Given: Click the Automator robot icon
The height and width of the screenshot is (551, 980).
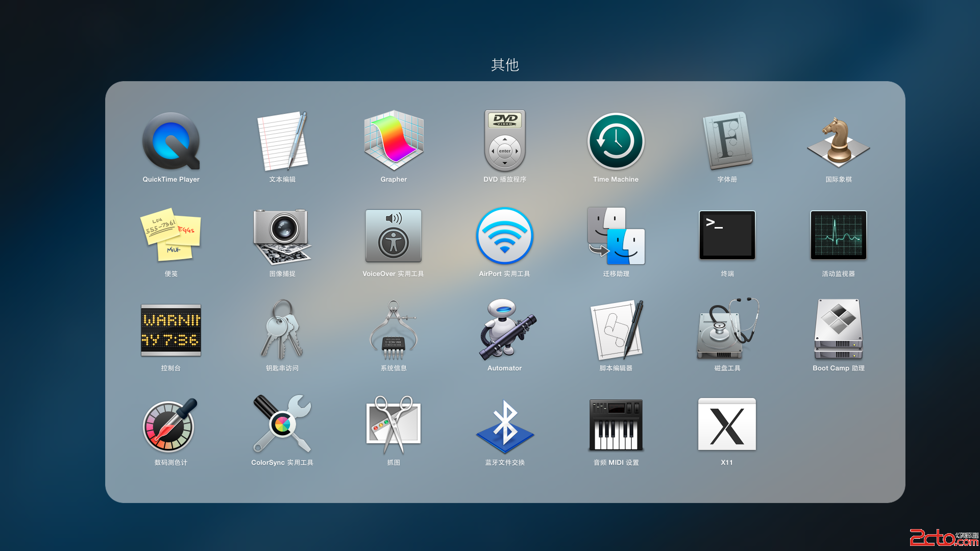Looking at the screenshot, I should click(504, 330).
